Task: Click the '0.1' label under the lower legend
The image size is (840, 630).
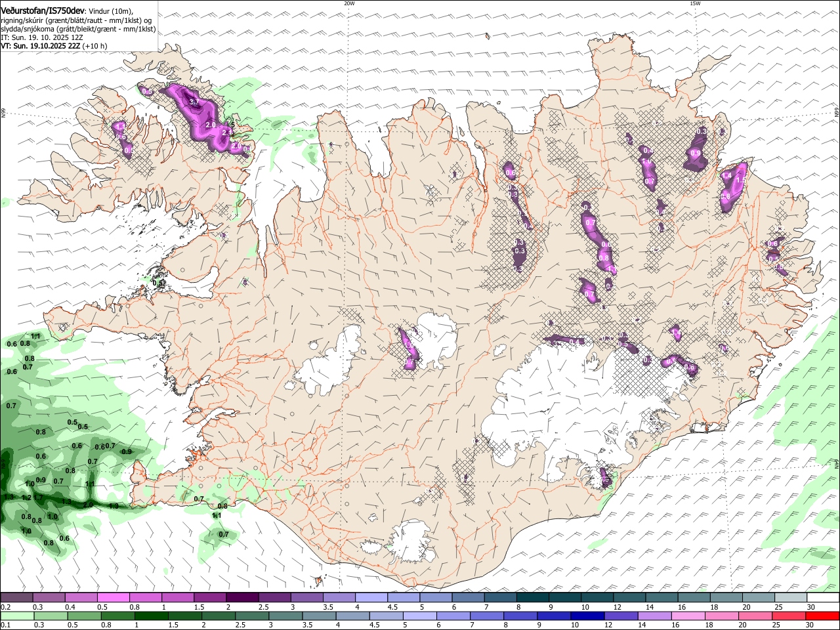Action: pyautogui.click(x=5, y=625)
